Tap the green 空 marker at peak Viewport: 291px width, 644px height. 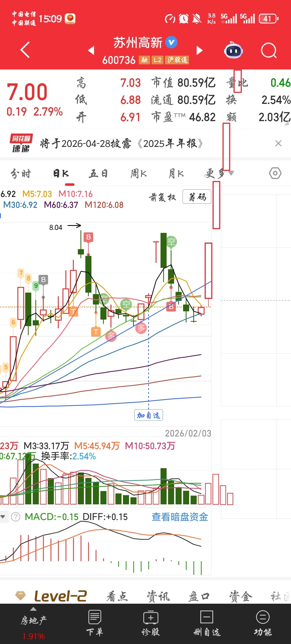pos(171,242)
